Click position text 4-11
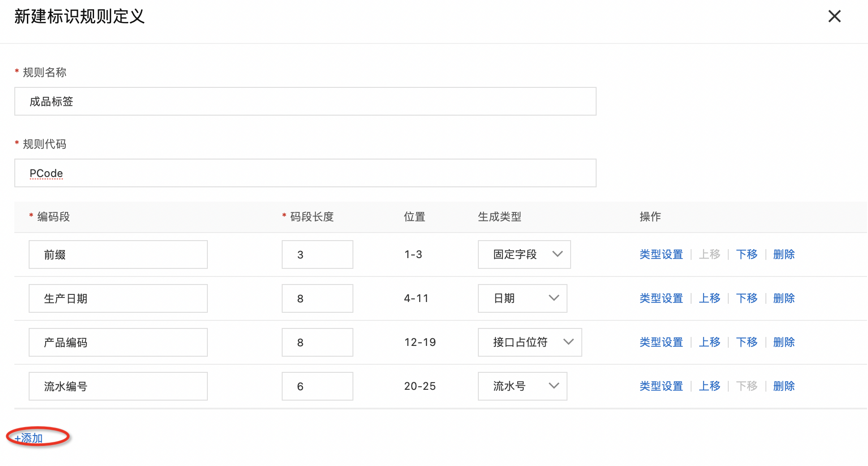 [416, 298]
